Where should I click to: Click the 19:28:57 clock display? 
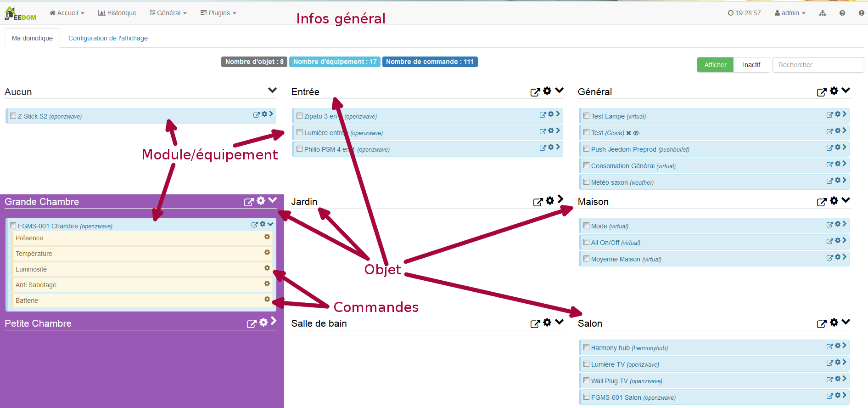(x=744, y=13)
